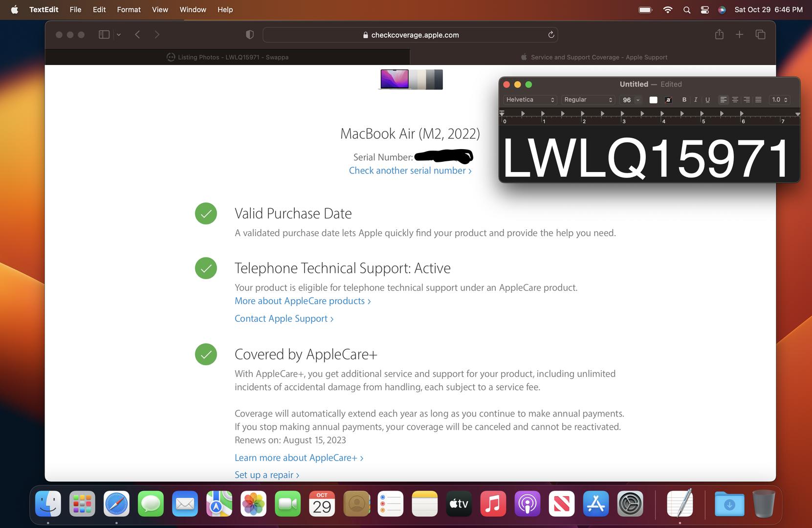Switch to the Listing Photos Swappa tab
812x528 pixels.
[x=227, y=57]
